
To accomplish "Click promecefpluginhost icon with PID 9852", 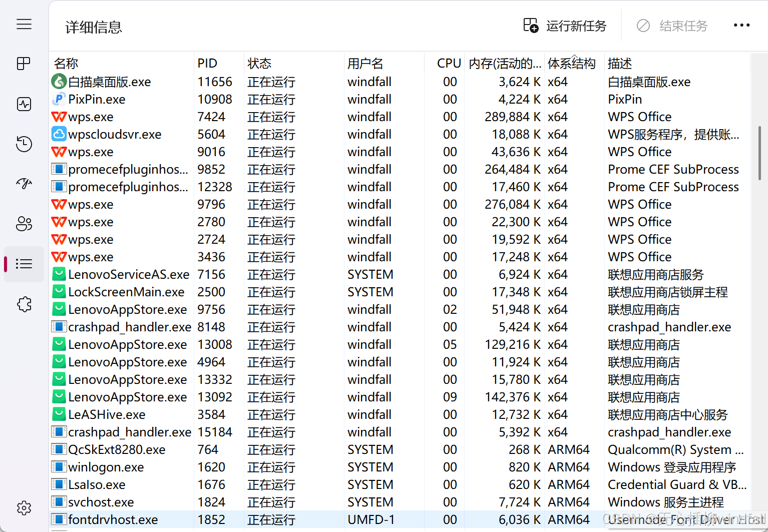I will (x=59, y=169).
